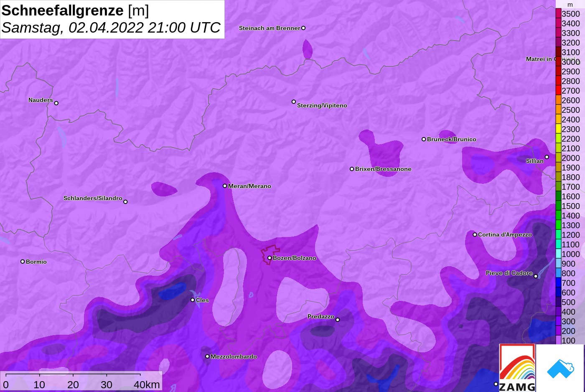Click the Cortina d'Ampezzo label
This screenshot has width=585, height=392.
(505, 234)
